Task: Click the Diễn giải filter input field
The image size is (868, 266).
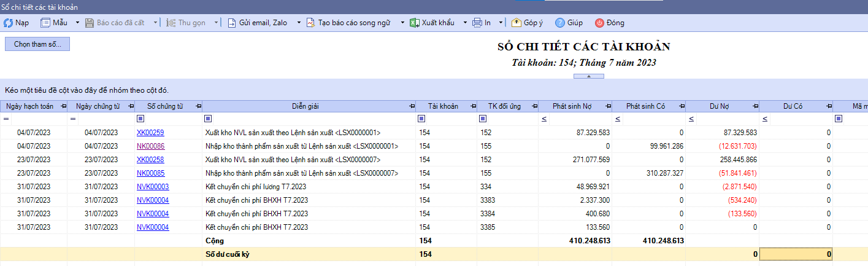Action: (x=313, y=119)
